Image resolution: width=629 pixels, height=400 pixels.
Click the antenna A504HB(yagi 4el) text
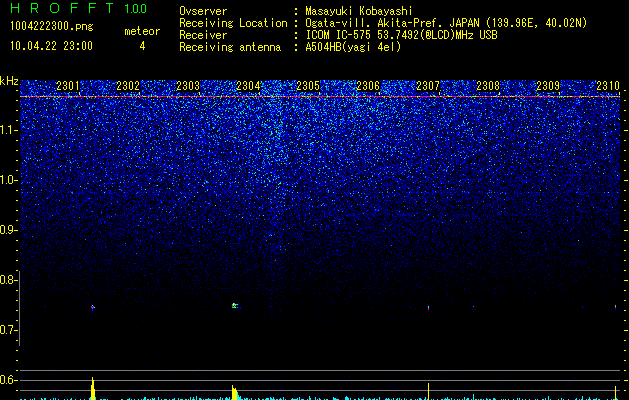(x=353, y=47)
